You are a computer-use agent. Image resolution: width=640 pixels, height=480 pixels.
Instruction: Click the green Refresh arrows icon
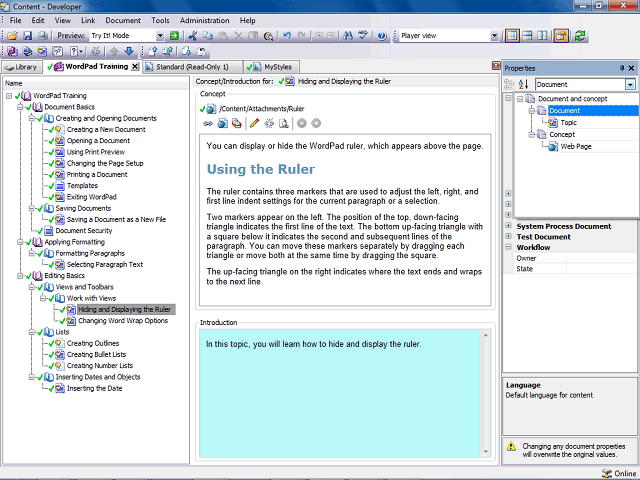(x=580, y=36)
